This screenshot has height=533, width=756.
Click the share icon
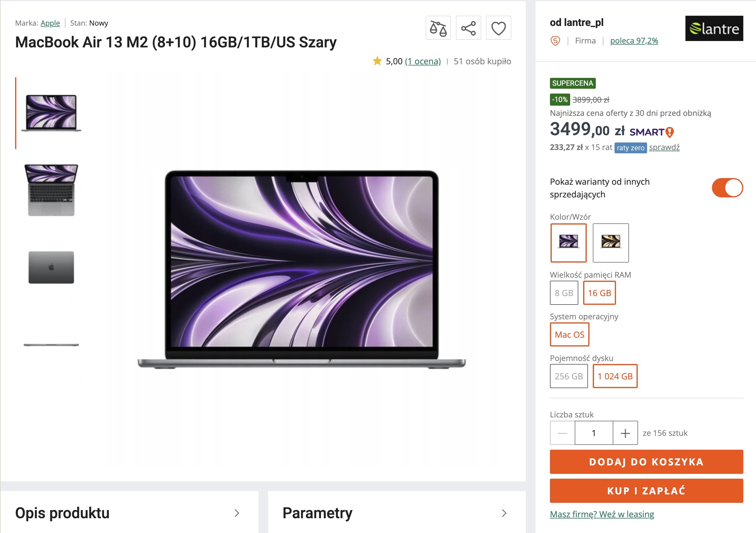[468, 28]
